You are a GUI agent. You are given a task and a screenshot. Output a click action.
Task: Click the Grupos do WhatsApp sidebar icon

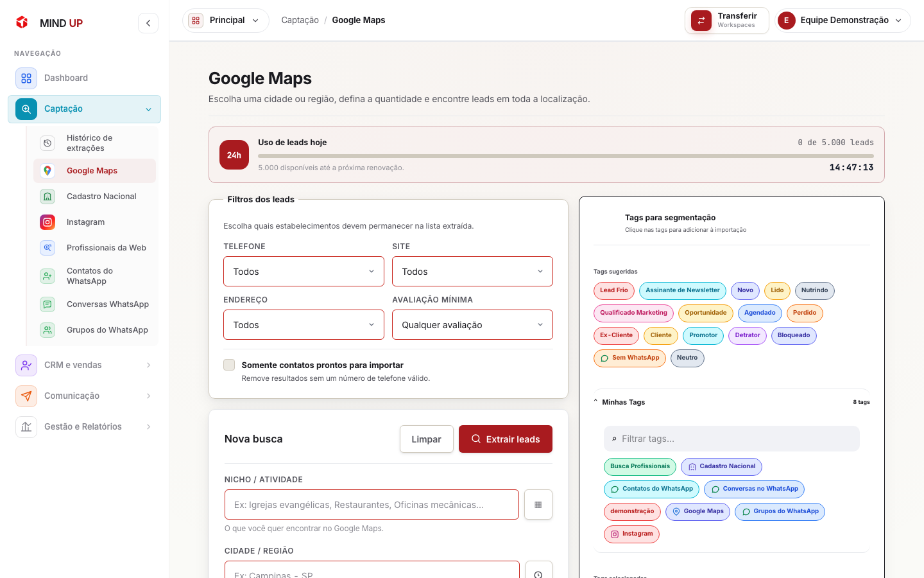click(47, 330)
